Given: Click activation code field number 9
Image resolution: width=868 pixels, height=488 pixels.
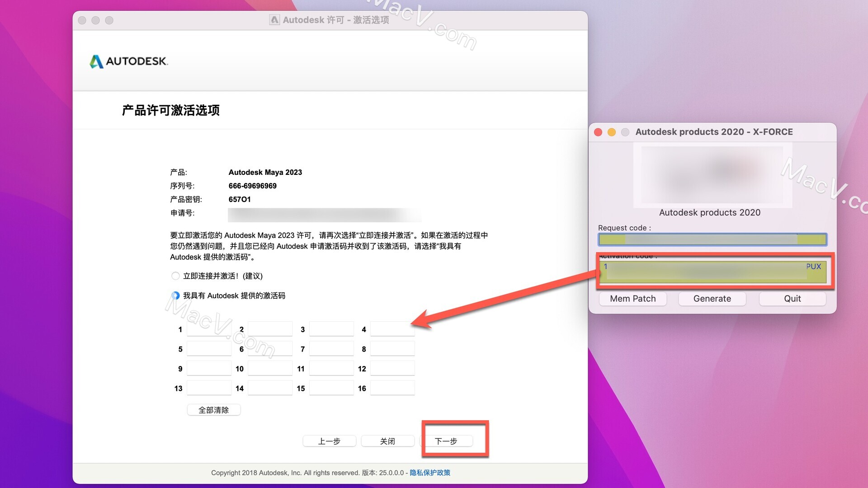Looking at the screenshot, I should pyautogui.click(x=209, y=368).
